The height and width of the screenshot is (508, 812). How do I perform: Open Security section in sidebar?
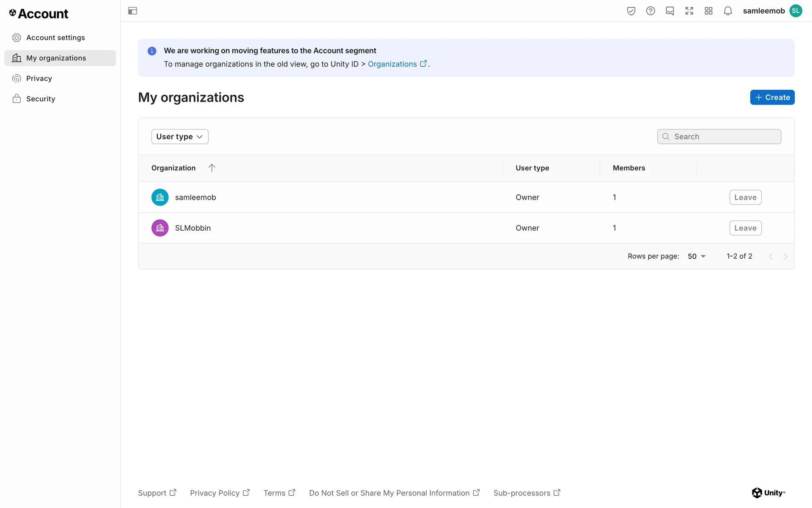(x=41, y=99)
